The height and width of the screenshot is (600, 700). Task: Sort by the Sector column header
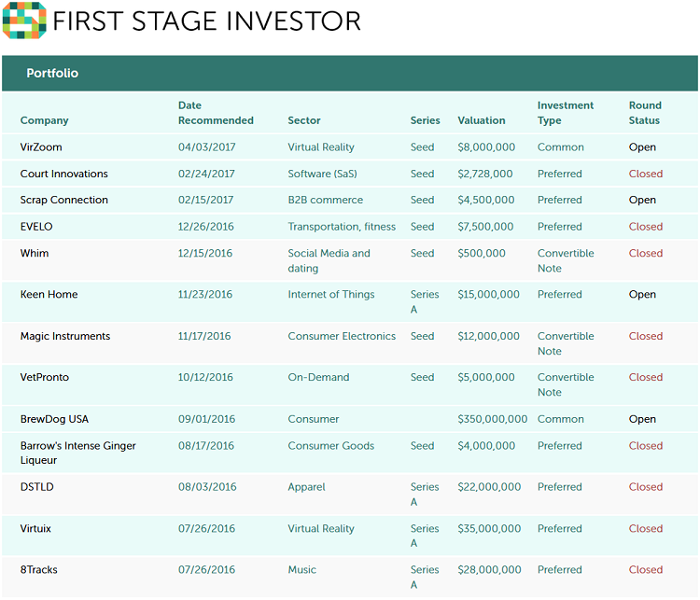point(304,120)
